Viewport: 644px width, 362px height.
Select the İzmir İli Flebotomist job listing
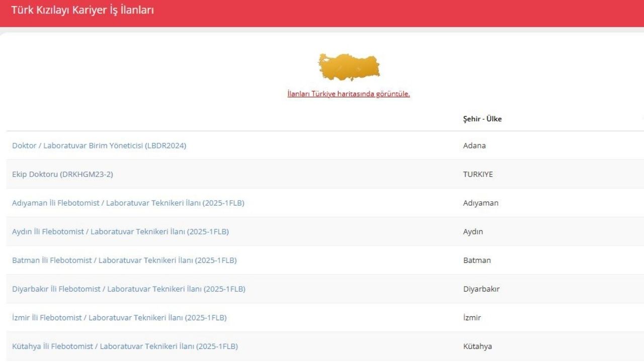coord(119,318)
